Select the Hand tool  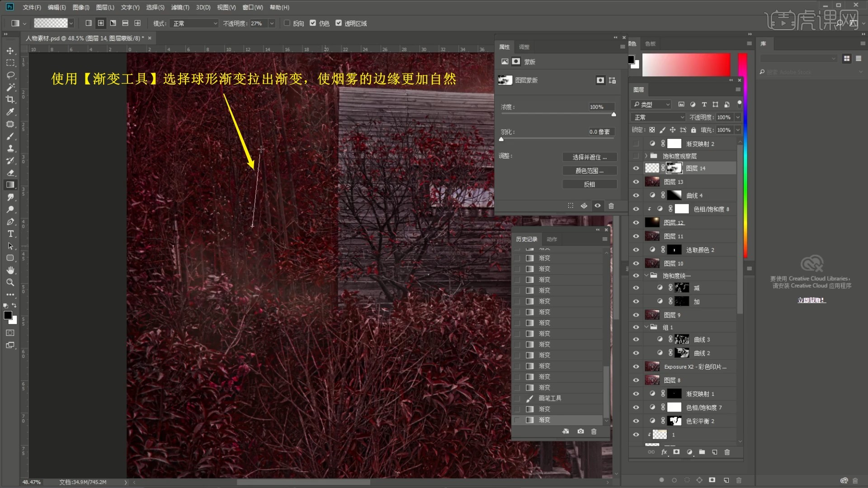10,270
